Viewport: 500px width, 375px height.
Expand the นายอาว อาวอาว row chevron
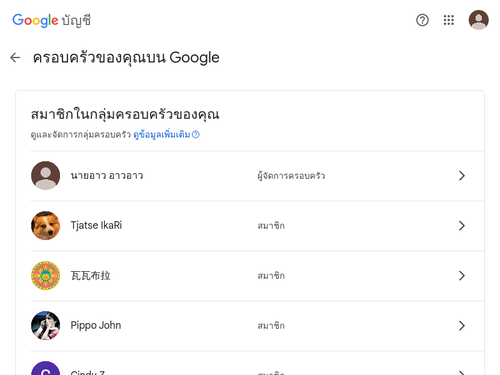462,176
